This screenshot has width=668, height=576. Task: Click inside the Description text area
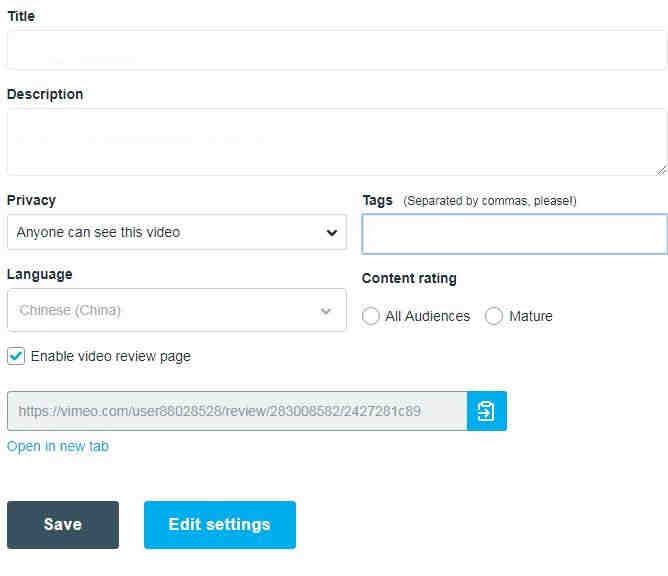tap(336, 142)
